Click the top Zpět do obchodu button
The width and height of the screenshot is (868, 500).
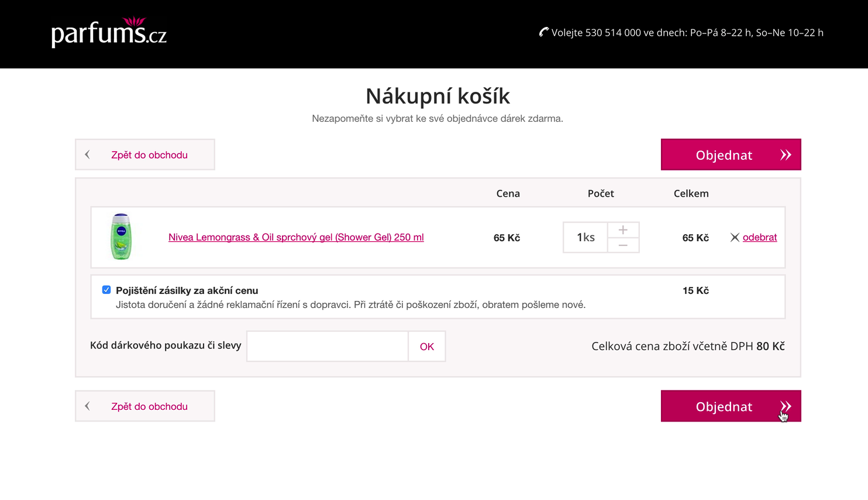pyautogui.click(x=145, y=155)
